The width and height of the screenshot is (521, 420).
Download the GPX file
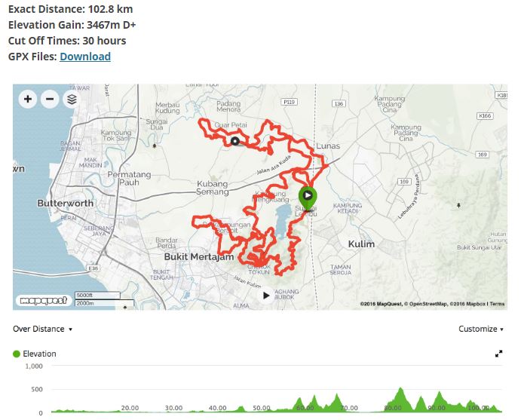coord(85,57)
